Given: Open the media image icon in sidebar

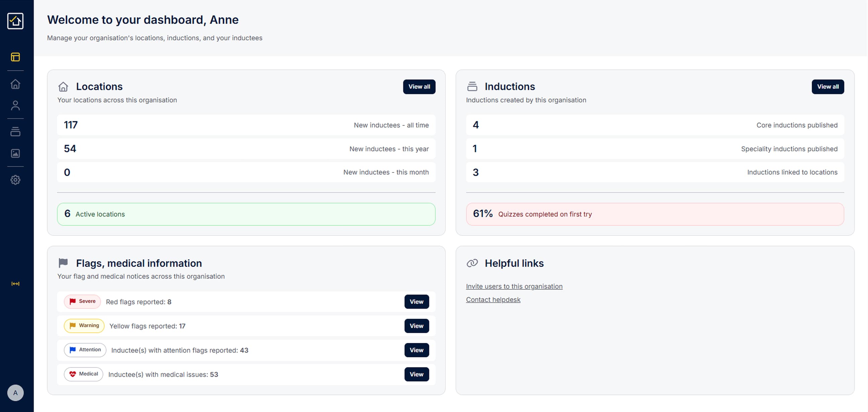Looking at the screenshot, I should pyautogui.click(x=15, y=153).
